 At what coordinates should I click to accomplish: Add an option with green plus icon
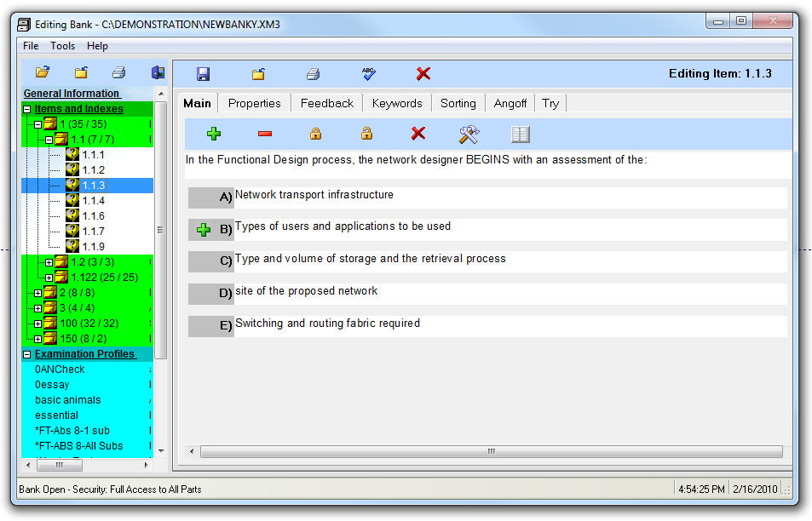[214, 134]
